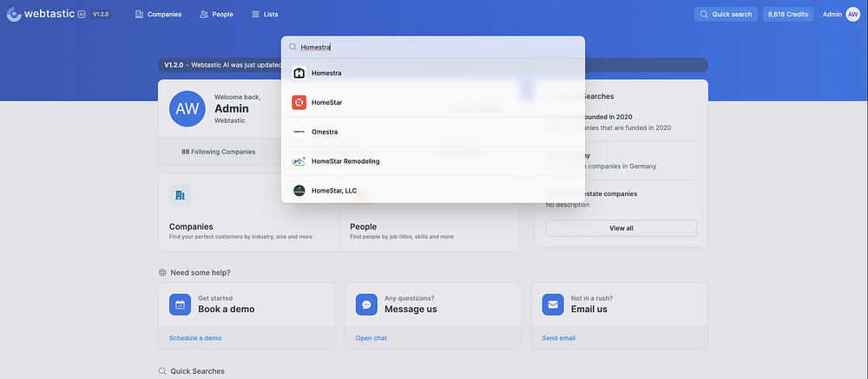
Task: Click the Email us envelope icon
Action: (553, 304)
